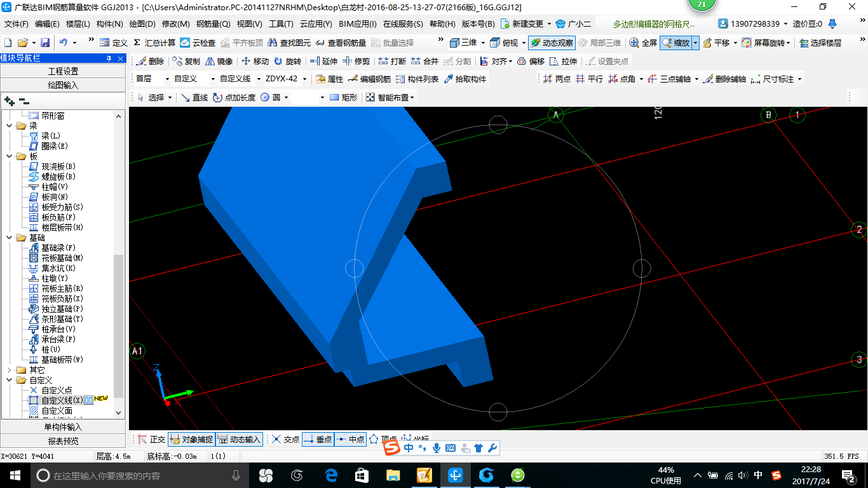Image resolution: width=868 pixels, height=488 pixels.
Task: Click 汇总计算 sum calculate tool
Action: point(154,43)
